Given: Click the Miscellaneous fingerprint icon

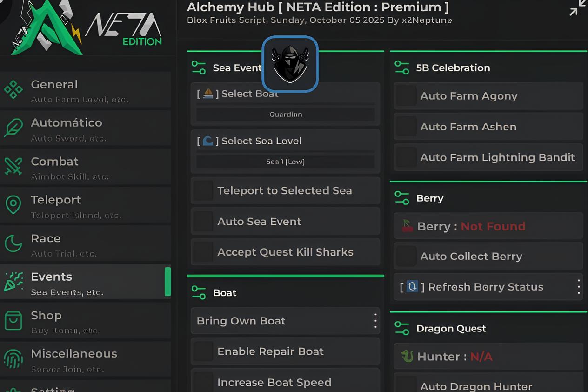Looking at the screenshot, I should click(13, 358).
